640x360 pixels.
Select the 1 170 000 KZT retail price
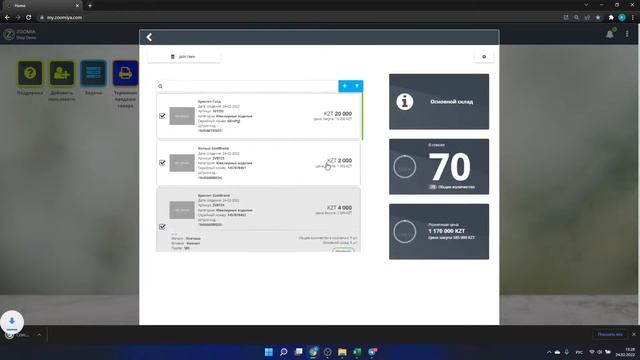pyautogui.click(x=447, y=231)
